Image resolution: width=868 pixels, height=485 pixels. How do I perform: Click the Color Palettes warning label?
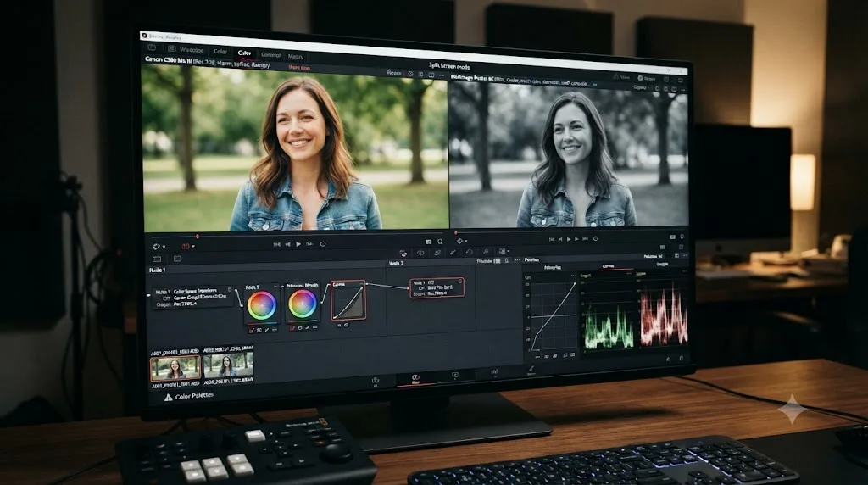pos(188,397)
